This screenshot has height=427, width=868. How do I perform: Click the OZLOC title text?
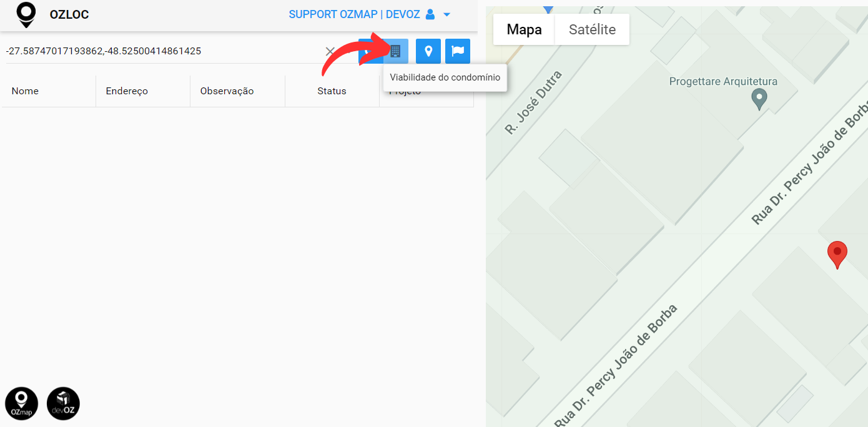click(x=69, y=15)
